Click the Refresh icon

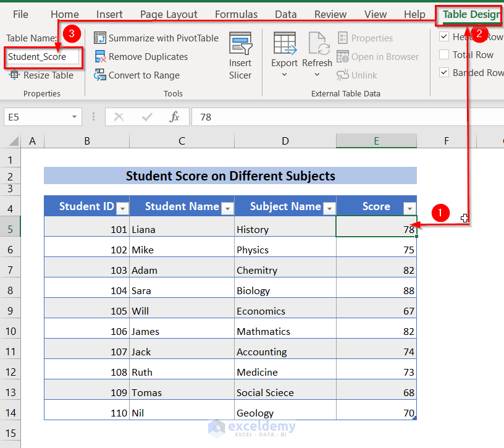(319, 43)
